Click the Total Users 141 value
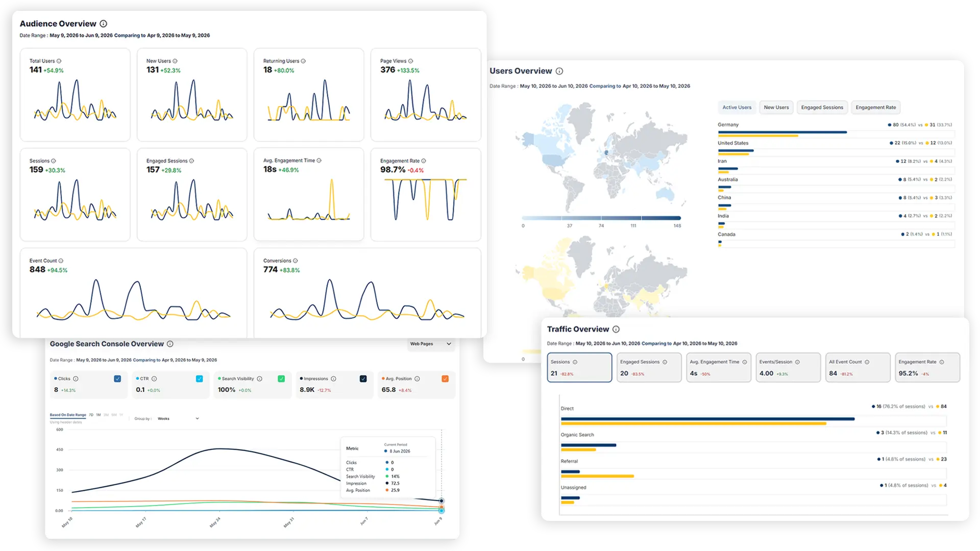 click(x=36, y=70)
